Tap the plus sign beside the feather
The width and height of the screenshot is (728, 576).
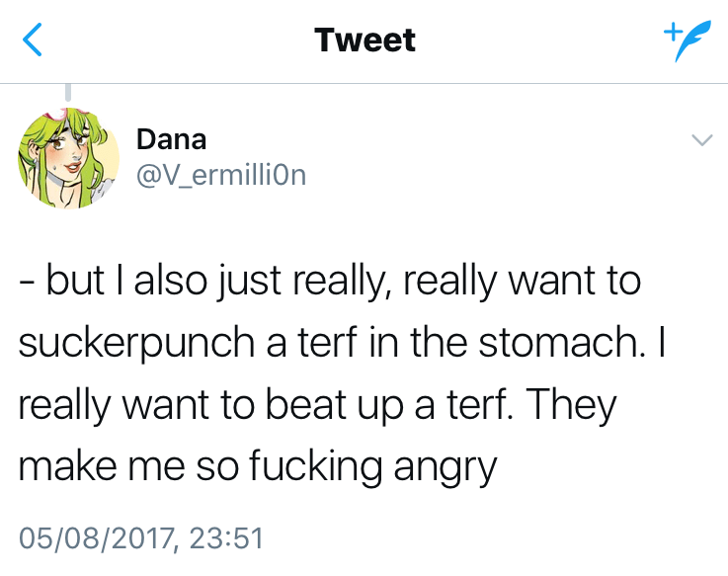(670, 31)
